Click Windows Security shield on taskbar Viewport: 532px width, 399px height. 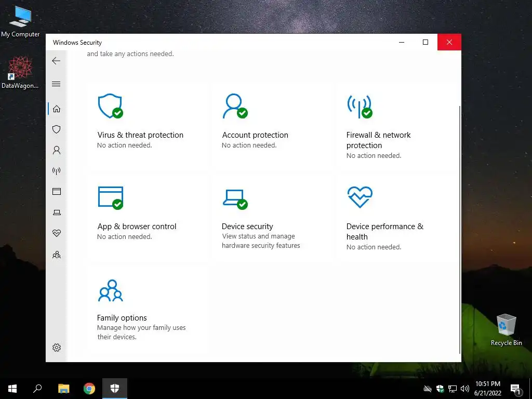pos(115,389)
